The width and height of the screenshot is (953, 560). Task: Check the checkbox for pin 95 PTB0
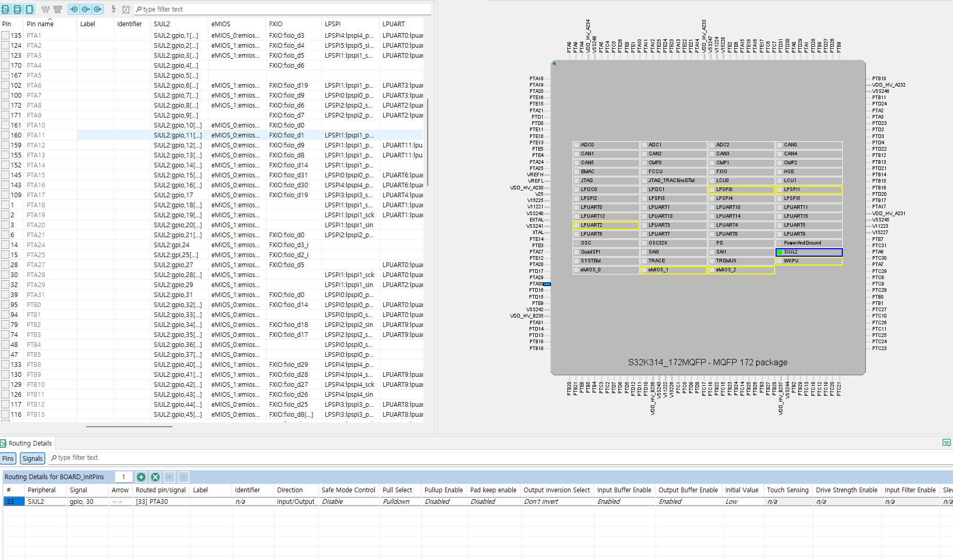pos(5,304)
